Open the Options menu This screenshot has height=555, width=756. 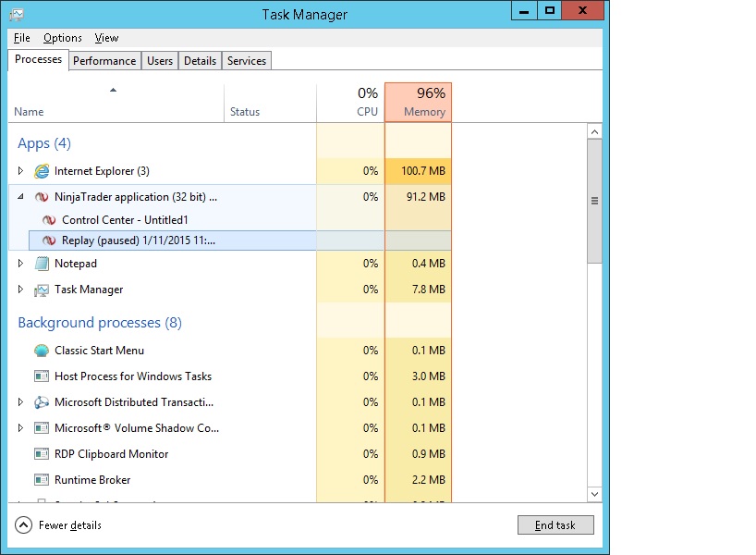click(63, 38)
